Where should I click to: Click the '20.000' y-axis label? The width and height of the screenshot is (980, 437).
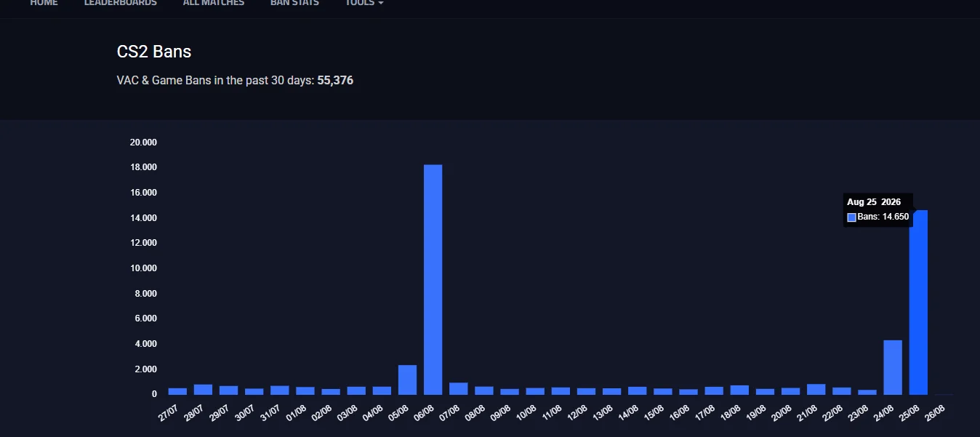[x=143, y=143]
